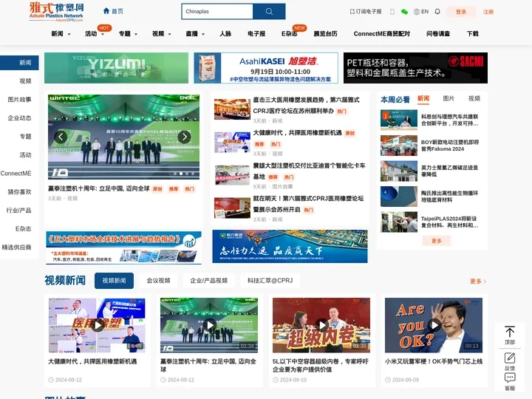Open 下载 in the navigation bar
Image resolution: width=532 pixels, height=399 pixels.
(473, 33)
